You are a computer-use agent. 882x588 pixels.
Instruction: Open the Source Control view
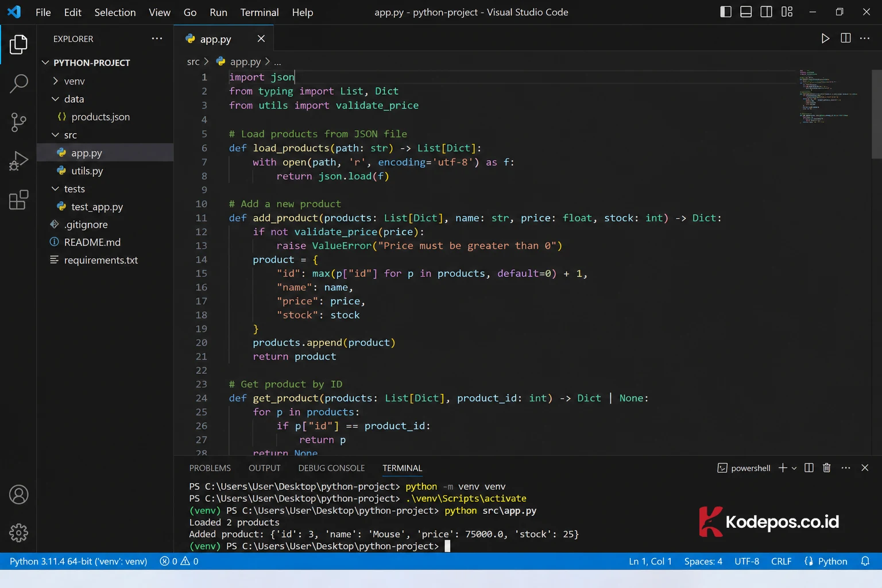pyautogui.click(x=18, y=122)
